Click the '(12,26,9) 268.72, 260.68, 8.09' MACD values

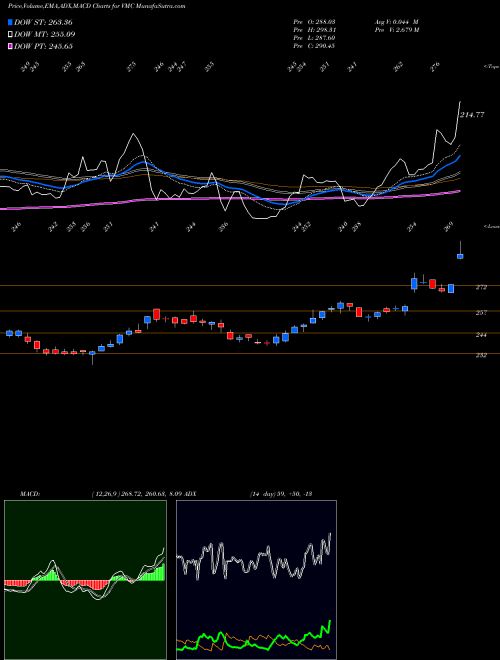[137, 494]
